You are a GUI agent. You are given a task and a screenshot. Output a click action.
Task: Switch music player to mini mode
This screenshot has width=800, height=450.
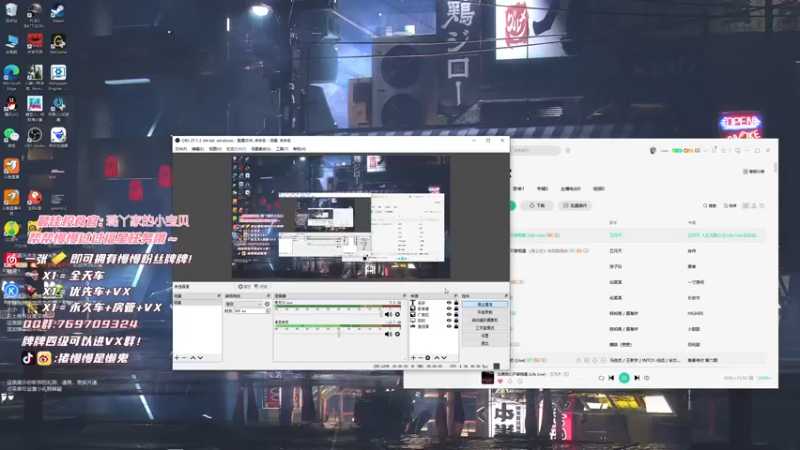737,151
